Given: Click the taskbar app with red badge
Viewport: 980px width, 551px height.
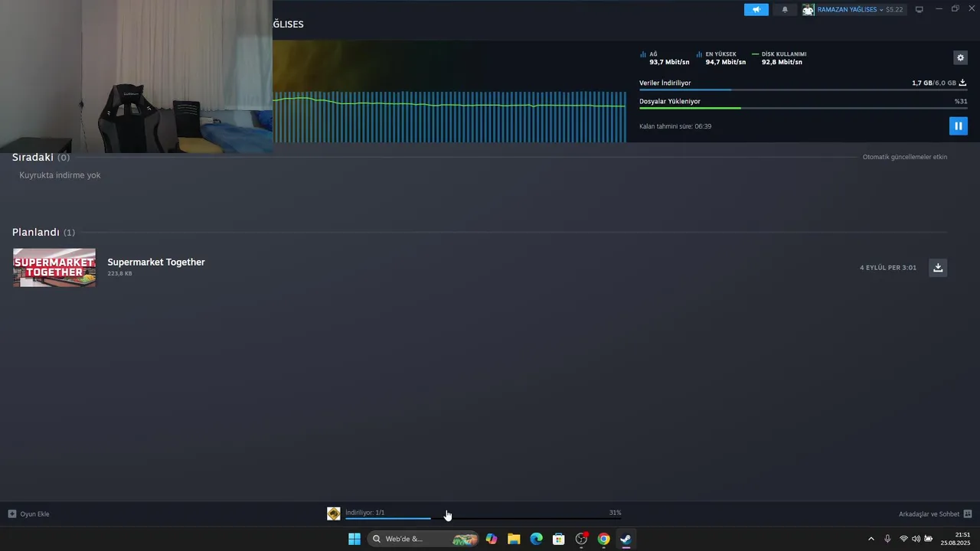Looking at the screenshot, I should coord(581,539).
